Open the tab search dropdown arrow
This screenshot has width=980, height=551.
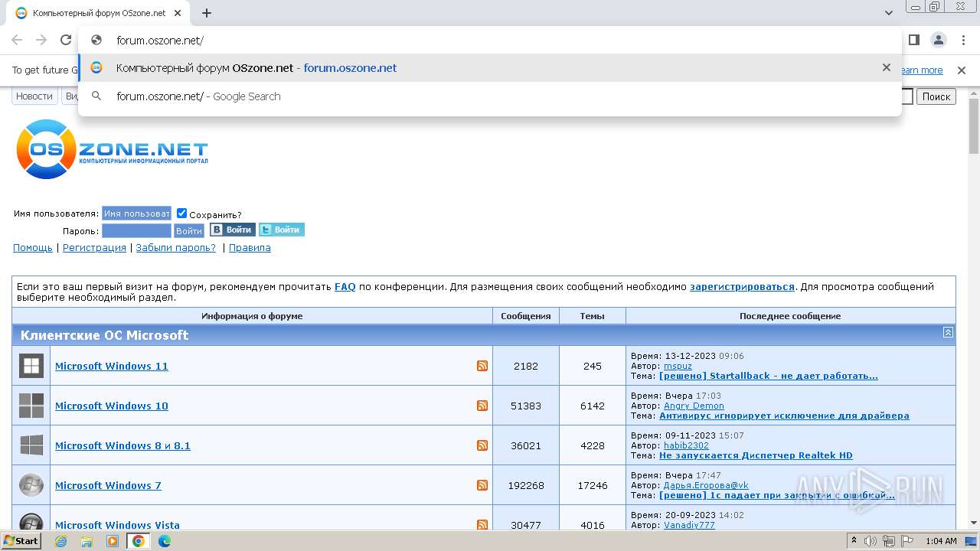(x=889, y=13)
